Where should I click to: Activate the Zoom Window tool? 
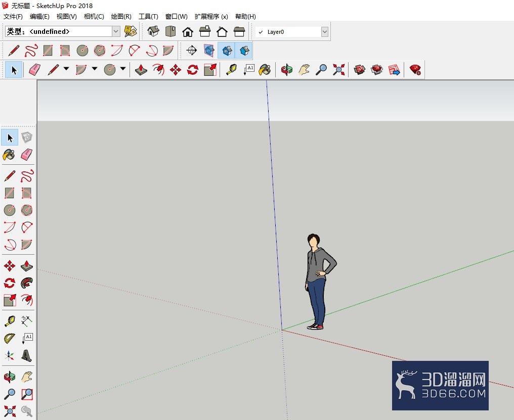point(26,394)
